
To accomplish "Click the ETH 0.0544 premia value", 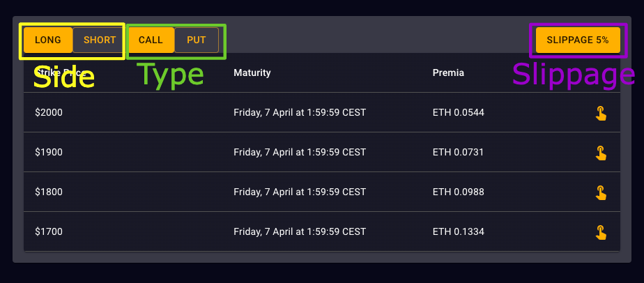I will (458, 112).
